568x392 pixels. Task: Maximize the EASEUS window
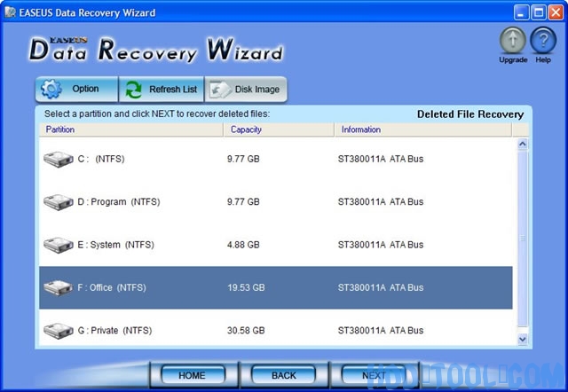pos(539,12)
